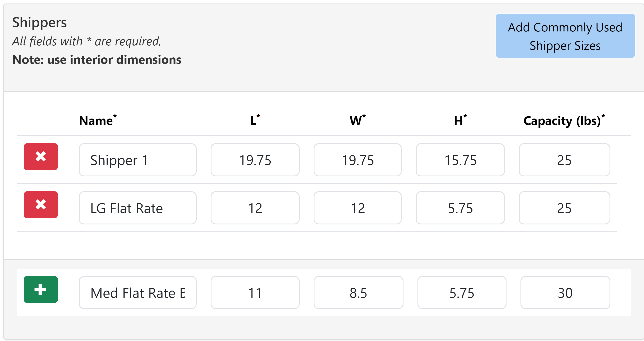The image size is (644, 341).
Task: Remove the LG Flat Rate row
Action: pos(41,205)
